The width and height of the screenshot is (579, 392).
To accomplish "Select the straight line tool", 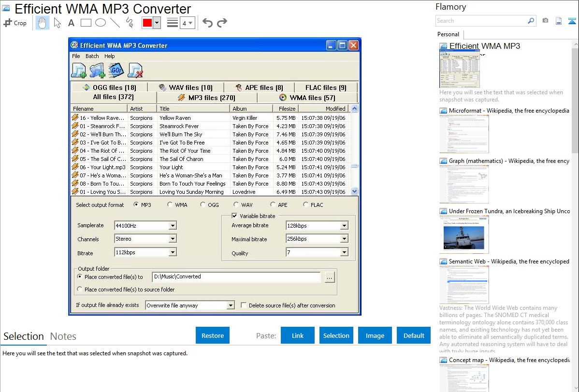I will [115, 23].
